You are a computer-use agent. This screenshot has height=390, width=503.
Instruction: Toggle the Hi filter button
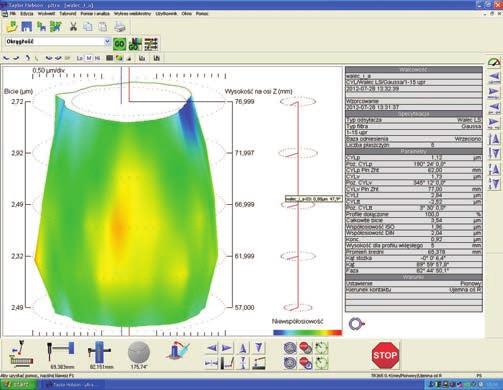click(97, 58)
